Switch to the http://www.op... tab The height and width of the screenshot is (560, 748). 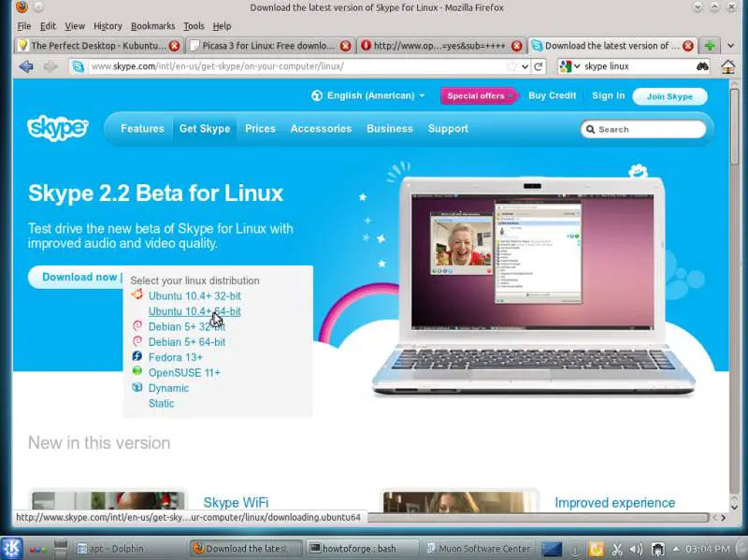click(440, 46)
